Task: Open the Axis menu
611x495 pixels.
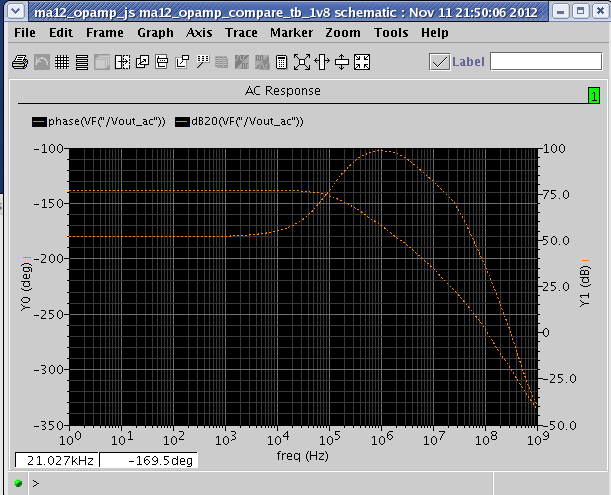Action: [199, 33]
